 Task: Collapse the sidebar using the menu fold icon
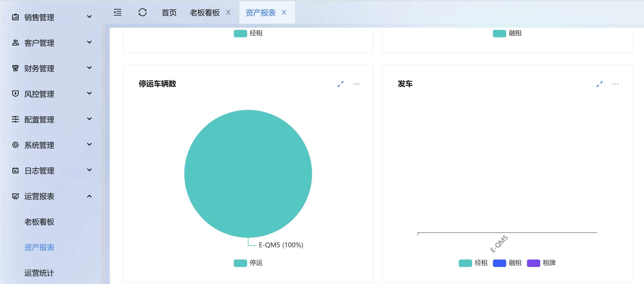(118, 13)
